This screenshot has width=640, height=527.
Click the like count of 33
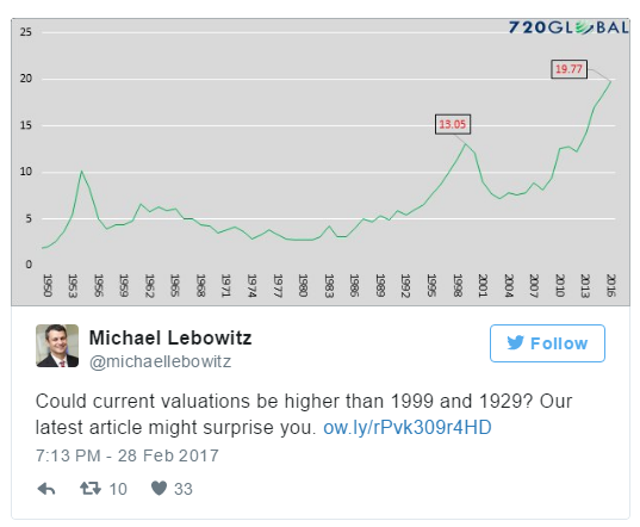click(x=182, y=489)
